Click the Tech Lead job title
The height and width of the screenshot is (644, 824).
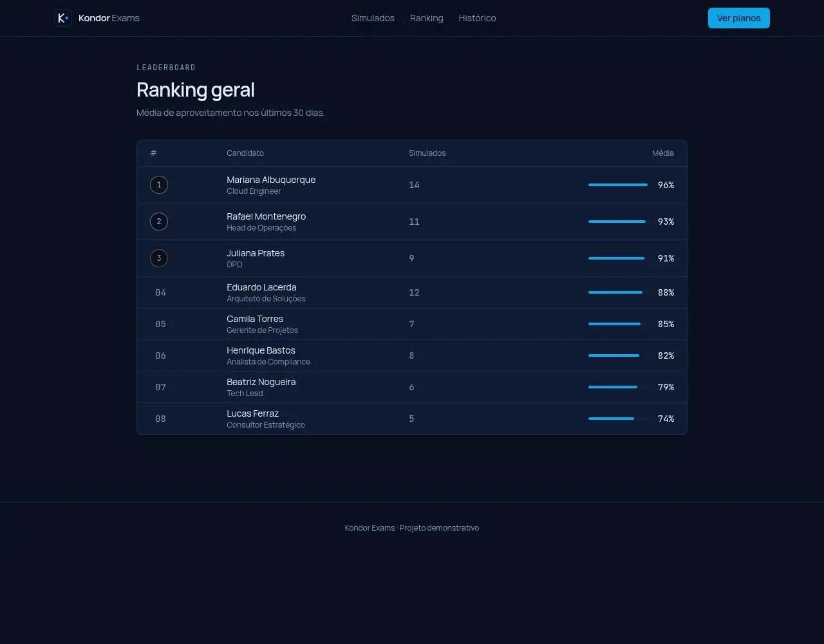click(245, 393)
